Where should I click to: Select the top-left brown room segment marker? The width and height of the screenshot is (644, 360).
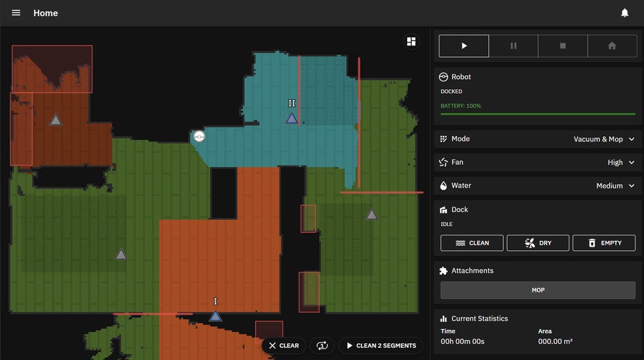click(56, 120)
